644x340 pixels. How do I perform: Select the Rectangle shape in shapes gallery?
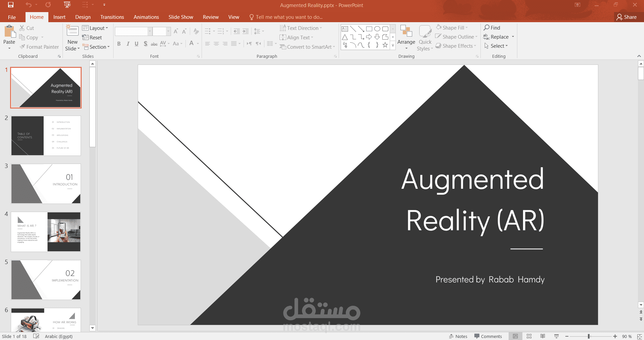369,29
